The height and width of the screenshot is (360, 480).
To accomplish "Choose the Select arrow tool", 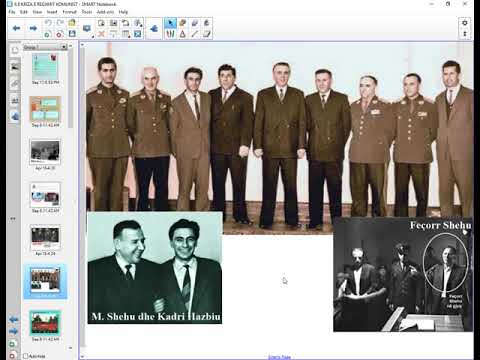I will [x=170, y=23].
